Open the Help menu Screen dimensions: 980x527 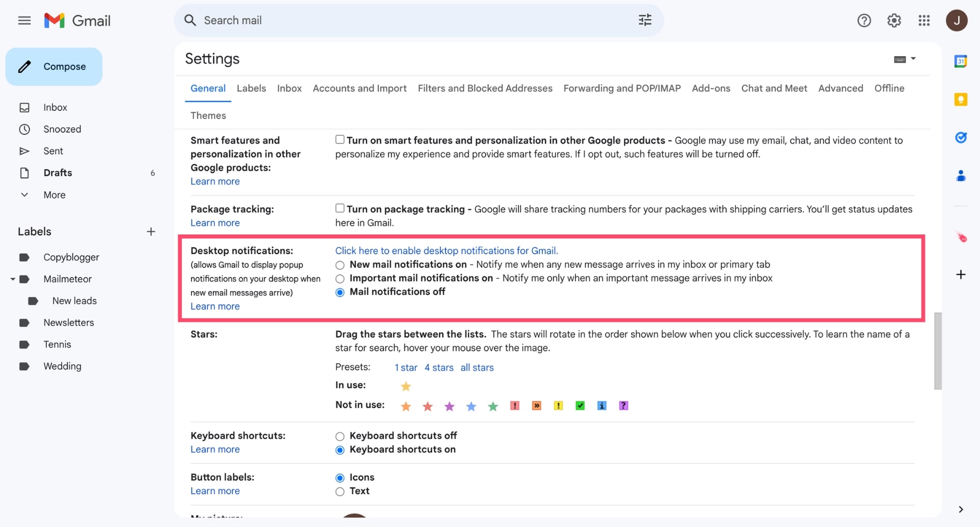coord(864,20)
